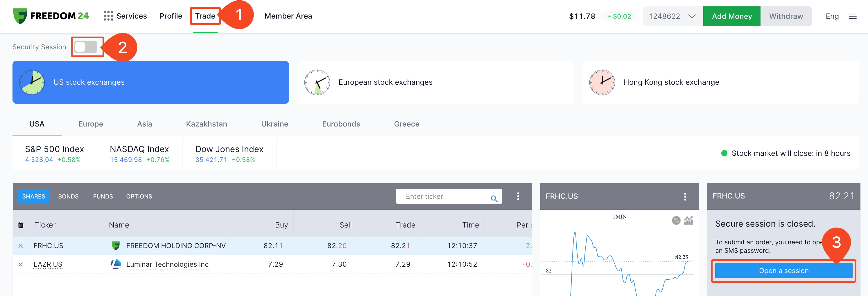Click the Withdraw button
The height and width of the screenshot is (296, 868).
[786, 16]
